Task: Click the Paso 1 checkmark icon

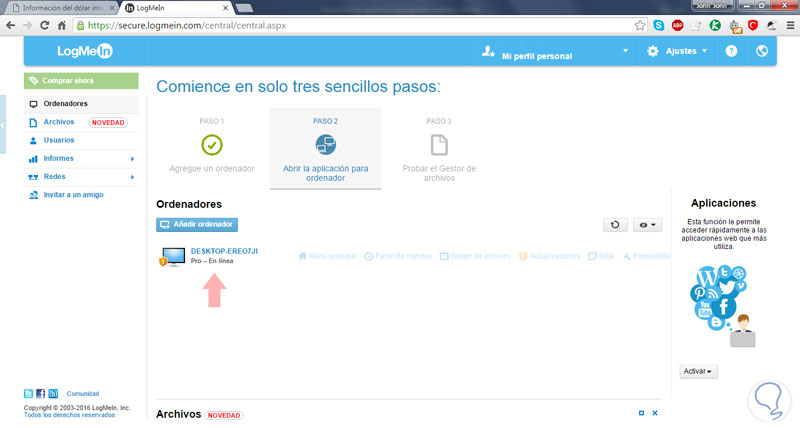Action: click(x=212, y=145)
